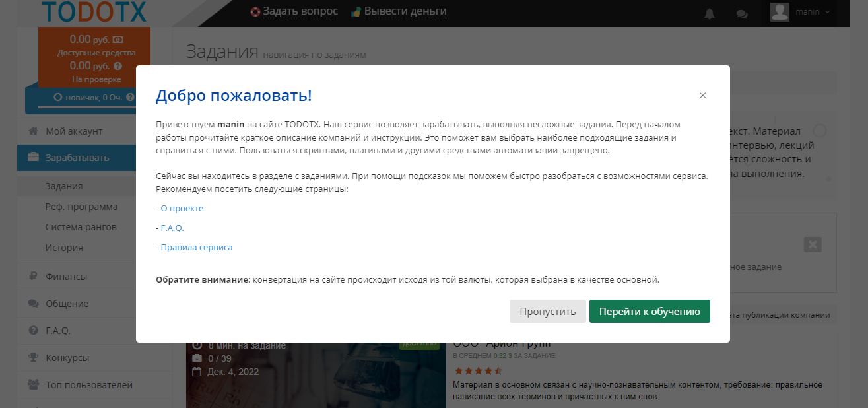Image resolution: width=868 pixels, height=408 pixels.
Task: Click the Пропустить button
Action: click(547, 312)
